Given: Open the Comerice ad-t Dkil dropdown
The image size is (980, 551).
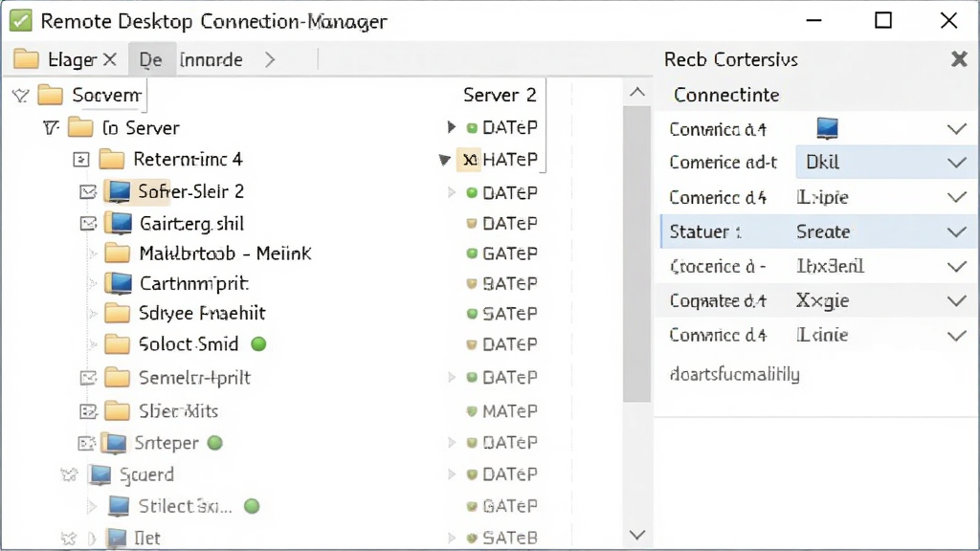Looking at the screenshot, I should [x=956, y=163].
